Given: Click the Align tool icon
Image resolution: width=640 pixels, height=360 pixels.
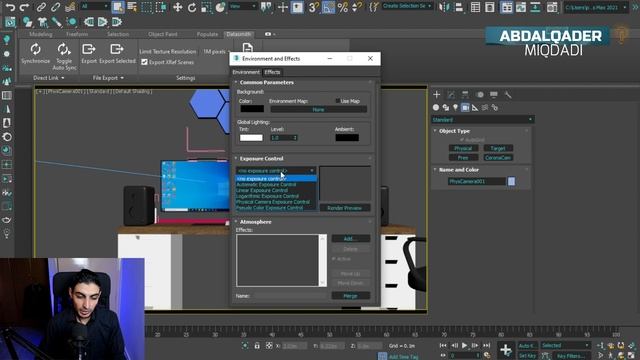Looking at the screenshot, I should click(x=459, y=7).
